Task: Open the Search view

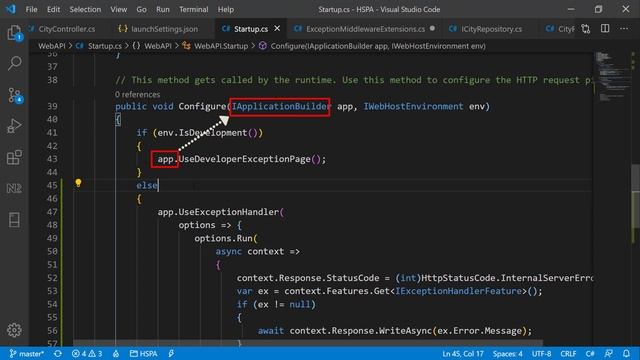Action: pyautogui.click(x=14, y=63)
